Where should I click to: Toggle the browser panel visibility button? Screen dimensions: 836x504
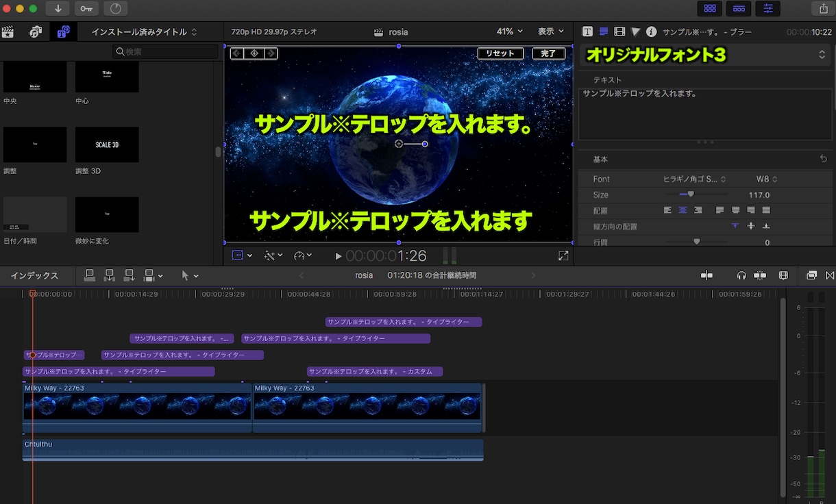[710, 9]
